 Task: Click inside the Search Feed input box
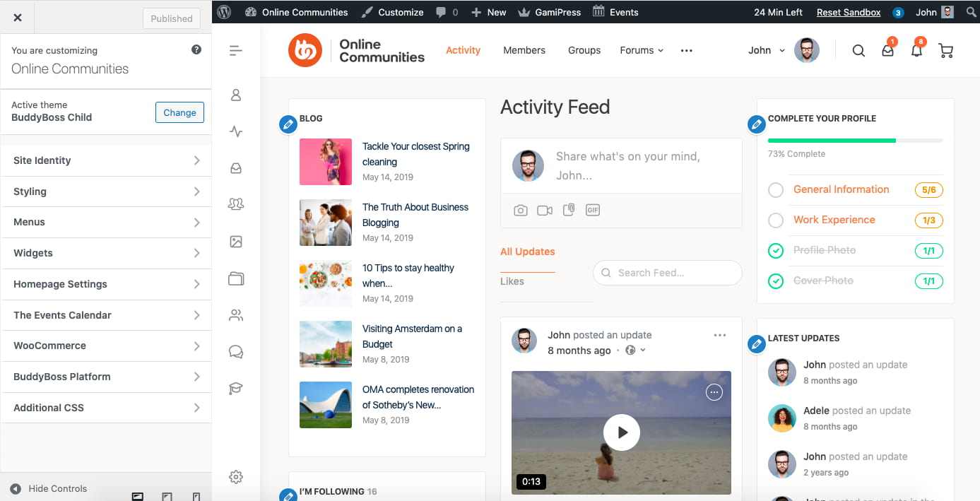coord(667,273)
